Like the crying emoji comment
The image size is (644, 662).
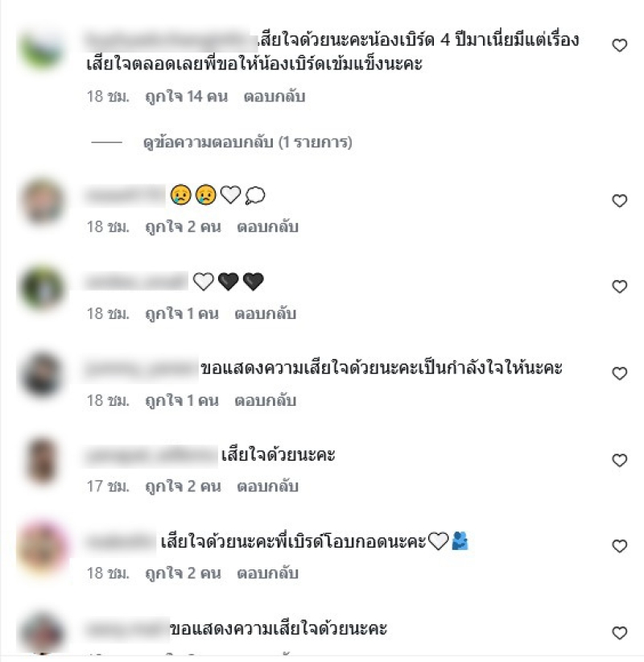(619, 201)
